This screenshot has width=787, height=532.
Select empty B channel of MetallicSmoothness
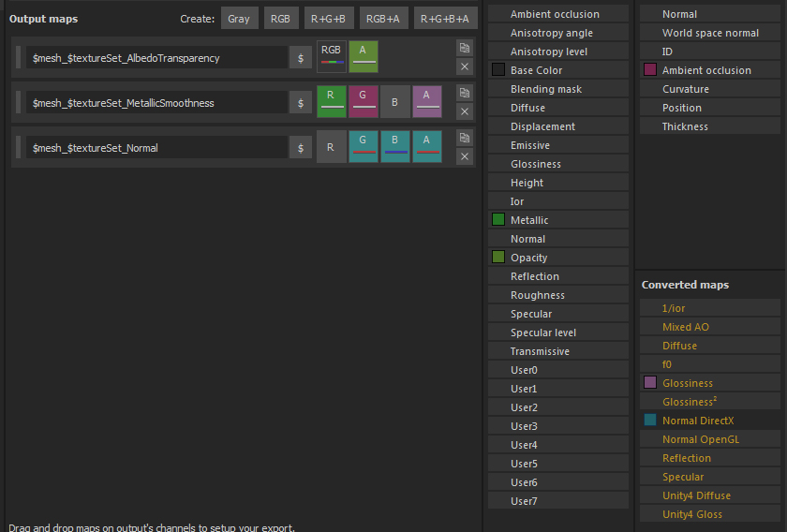395,102
